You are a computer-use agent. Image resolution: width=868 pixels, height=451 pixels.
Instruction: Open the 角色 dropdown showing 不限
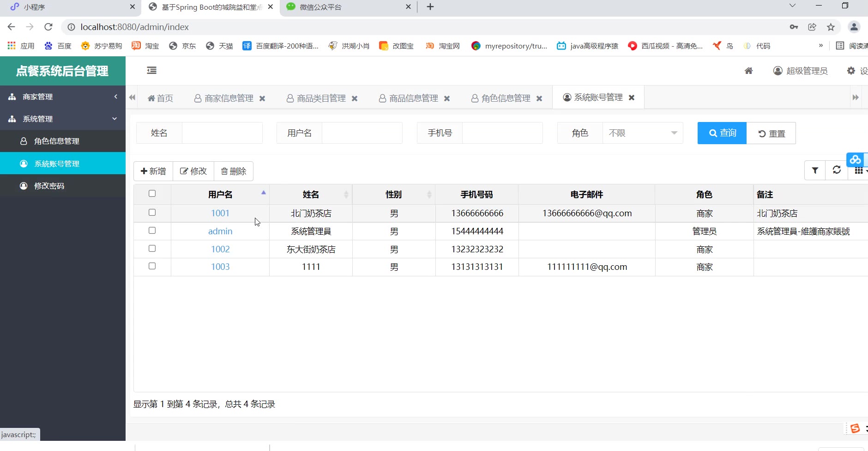(642, 133)
